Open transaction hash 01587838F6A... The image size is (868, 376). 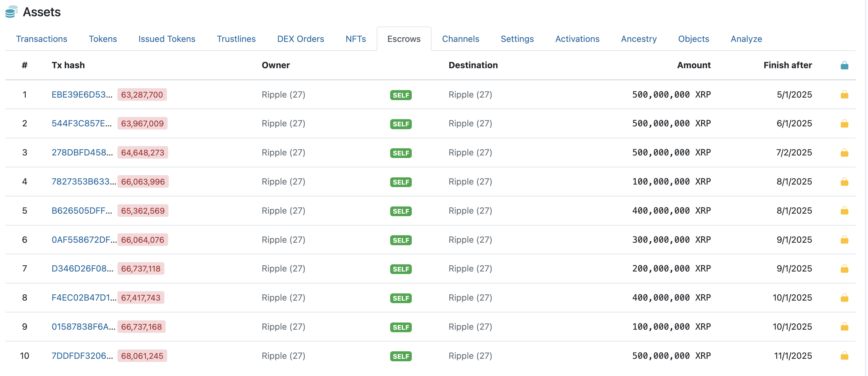point(83,327)
